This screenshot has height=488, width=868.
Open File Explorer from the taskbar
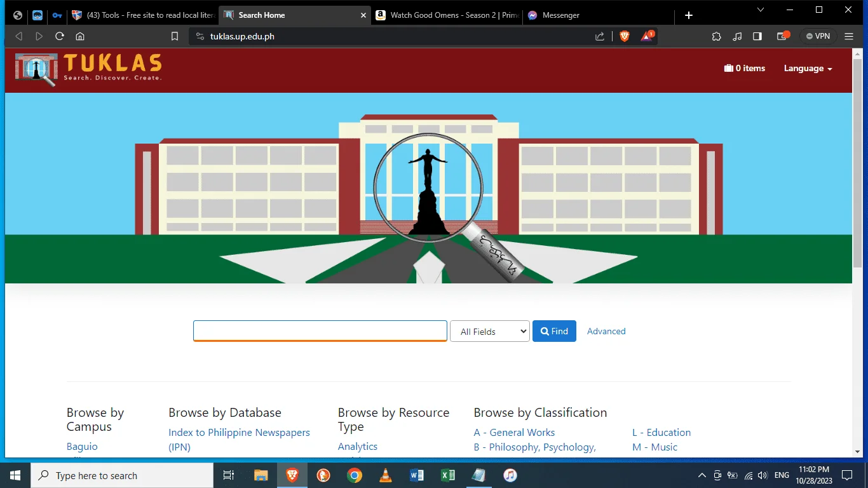pos(261,475)
